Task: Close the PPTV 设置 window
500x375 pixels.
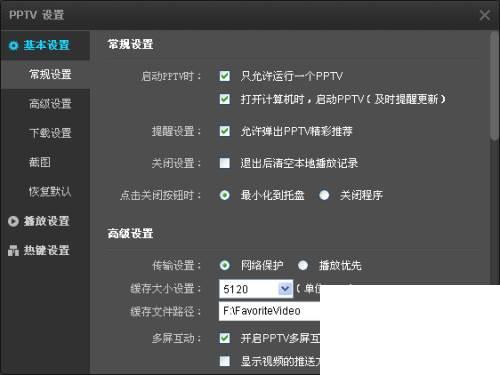Action: click(x=485, y=15)
